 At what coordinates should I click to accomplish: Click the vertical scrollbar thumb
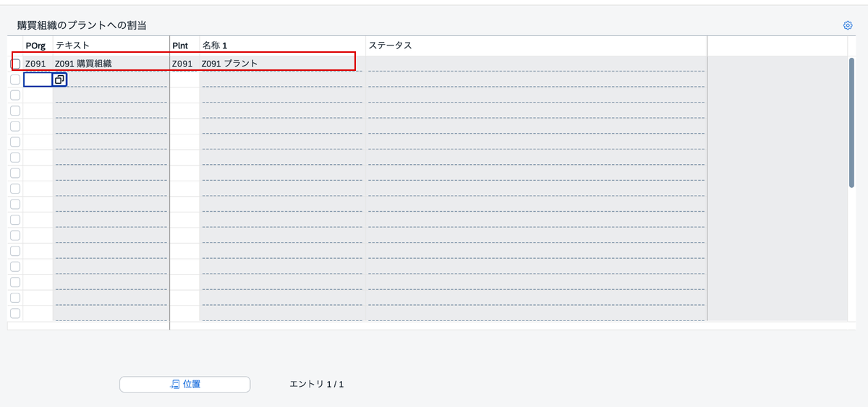pos(851,123)
